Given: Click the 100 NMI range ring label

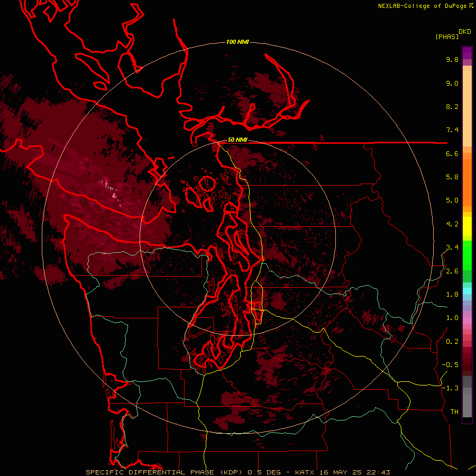Looking at the screenshot, I should (237, 42).
